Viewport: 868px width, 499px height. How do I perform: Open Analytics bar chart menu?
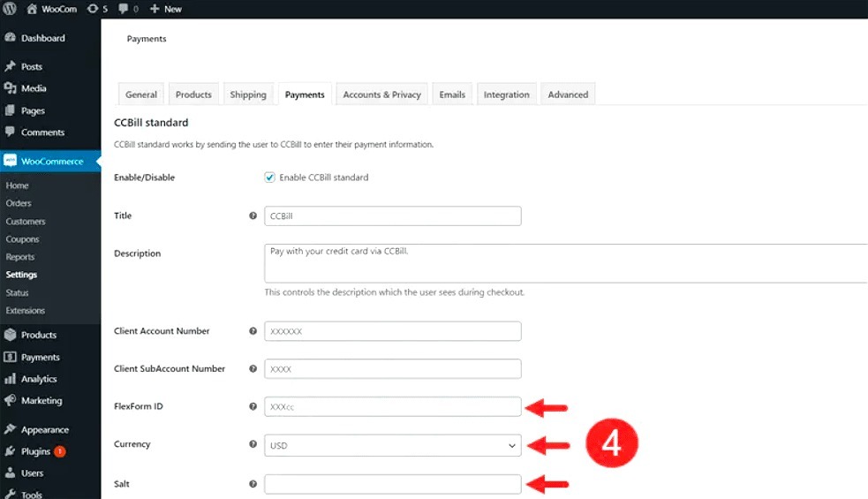[x=10, y=379]
